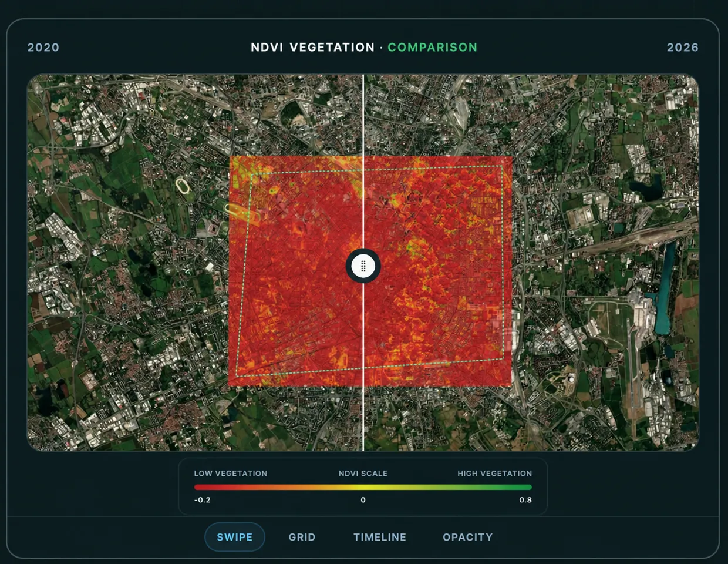Viewport: 728px width, 564px height.
Task: Click the 0.8 scale value
Action: tap(525, 500)
